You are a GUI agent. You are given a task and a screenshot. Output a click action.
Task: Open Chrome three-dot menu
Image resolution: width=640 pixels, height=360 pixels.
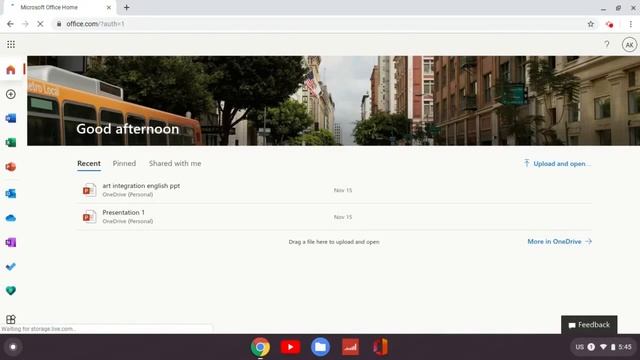coord(631,24)
